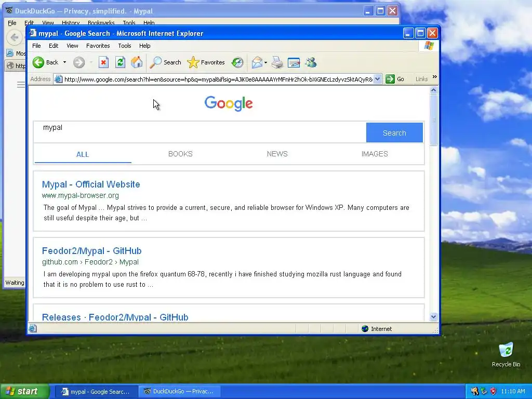Screen dimensions: 532x399
Task: Open the Messenger icon in IE toolbar
Action: click(x=311, y=62)
